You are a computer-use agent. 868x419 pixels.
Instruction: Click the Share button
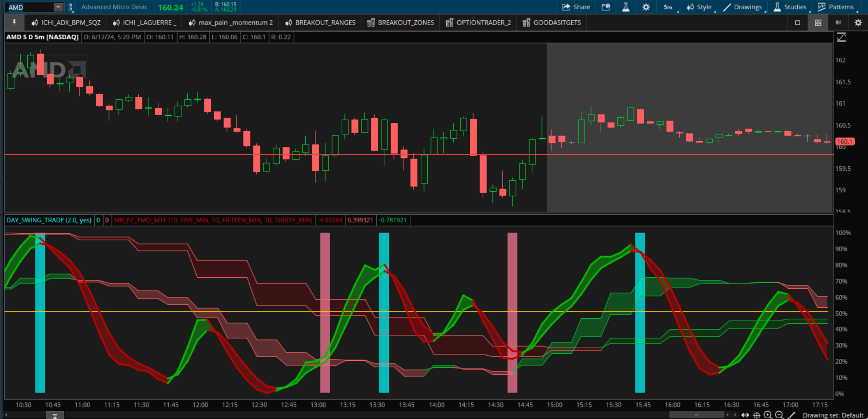576,7
